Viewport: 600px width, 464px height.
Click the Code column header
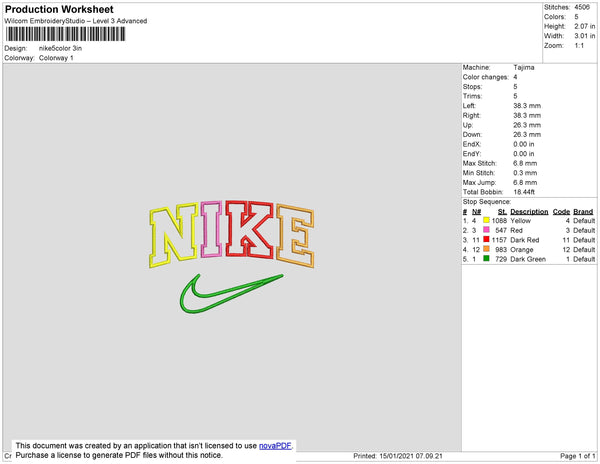[x=561, y=212]
